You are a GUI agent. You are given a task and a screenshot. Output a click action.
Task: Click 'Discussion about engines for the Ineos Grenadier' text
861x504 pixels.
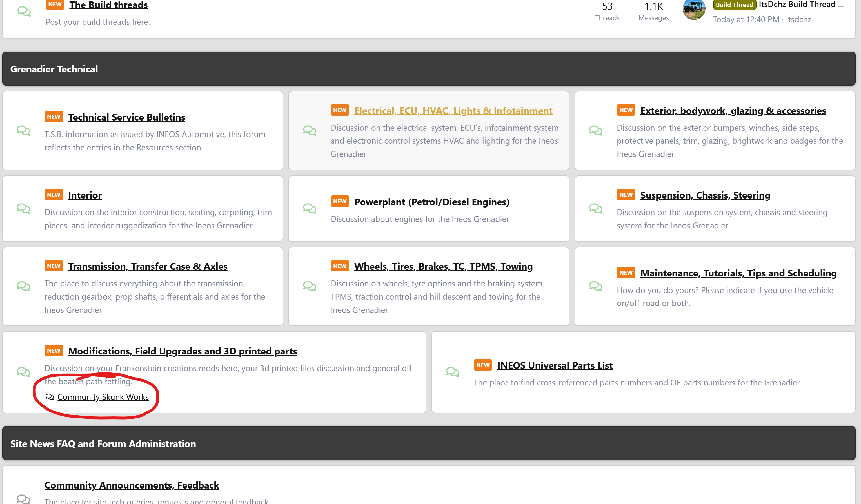pos(420,219)
